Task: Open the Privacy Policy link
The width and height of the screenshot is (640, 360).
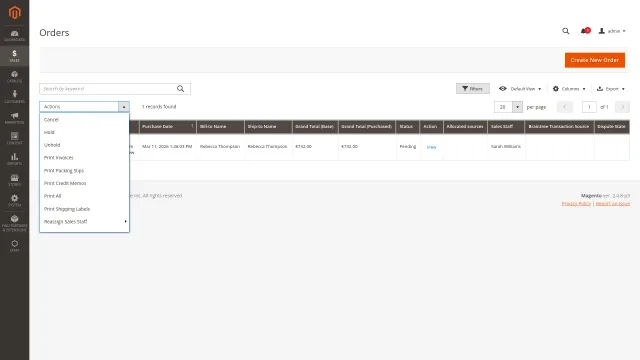Action: coord(576,203)
